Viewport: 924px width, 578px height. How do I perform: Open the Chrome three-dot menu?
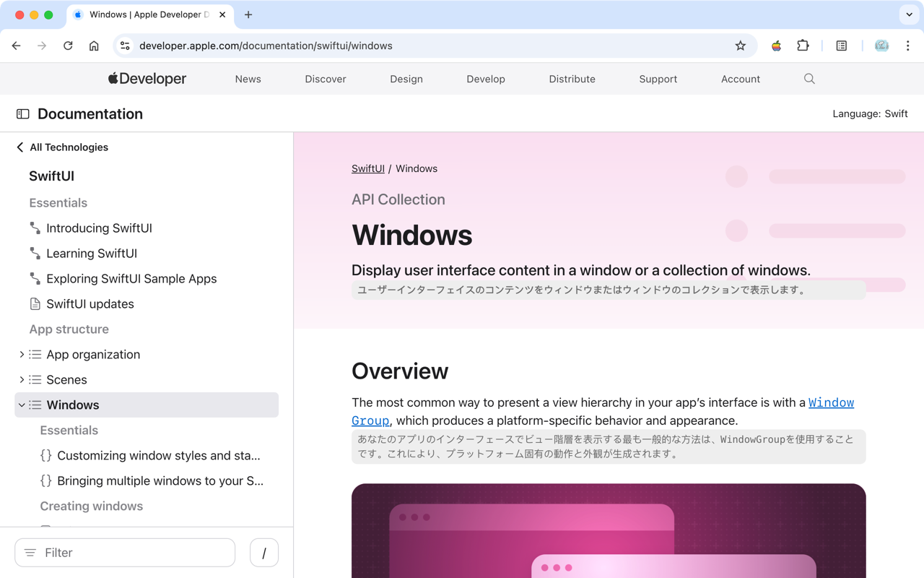(x=907, y=46)
